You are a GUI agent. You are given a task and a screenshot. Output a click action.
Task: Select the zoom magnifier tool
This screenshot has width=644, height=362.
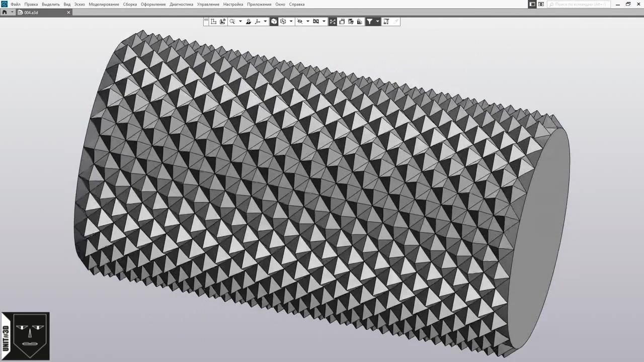(232, 22)
